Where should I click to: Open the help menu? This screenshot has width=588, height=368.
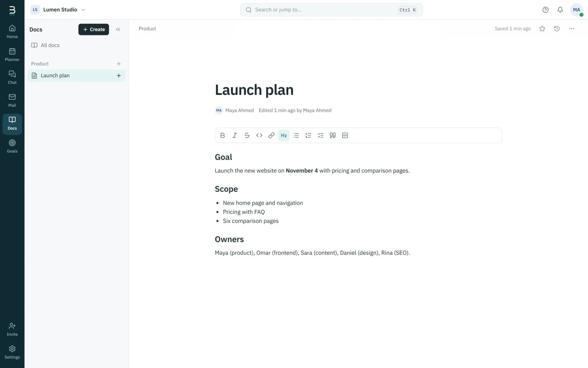tap(545, 10)
